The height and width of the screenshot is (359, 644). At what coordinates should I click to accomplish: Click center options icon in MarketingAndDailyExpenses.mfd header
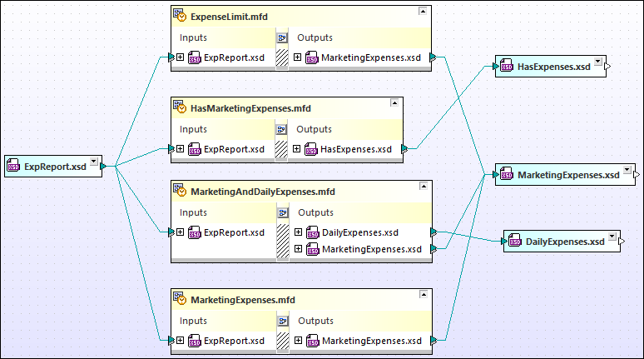(x=281, y=212)
